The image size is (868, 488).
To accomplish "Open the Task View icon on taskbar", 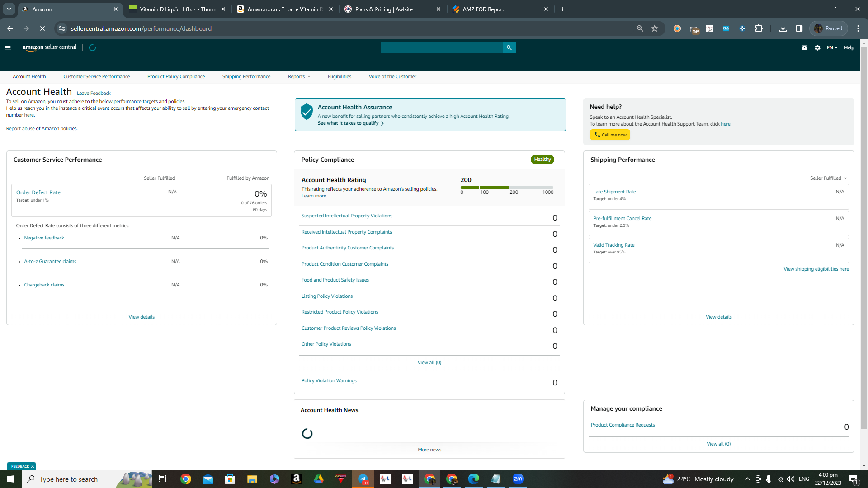I will (163, 479).
